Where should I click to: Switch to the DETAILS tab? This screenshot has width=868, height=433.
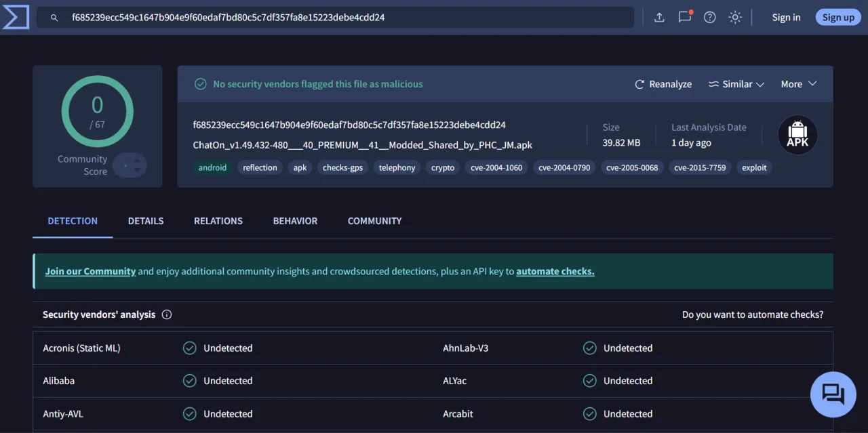click(146, 221)
